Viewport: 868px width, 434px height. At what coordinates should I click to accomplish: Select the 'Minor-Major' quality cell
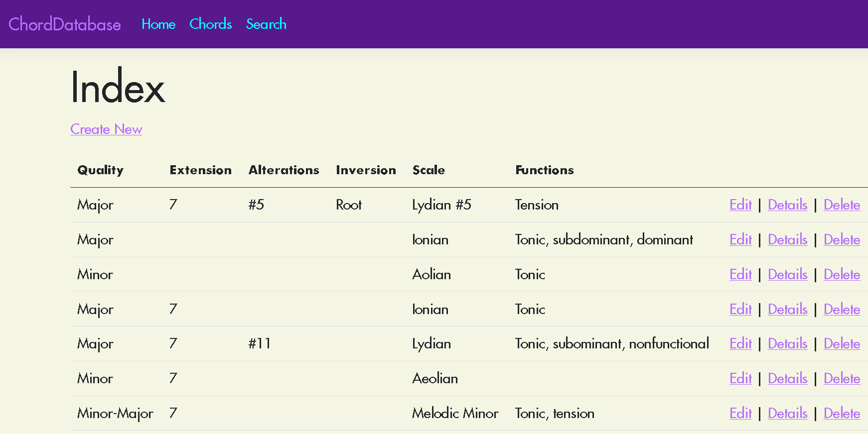coord(115,413)
